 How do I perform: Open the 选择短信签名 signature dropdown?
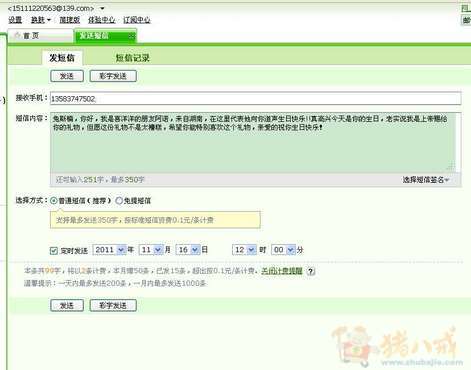[426, 180]
